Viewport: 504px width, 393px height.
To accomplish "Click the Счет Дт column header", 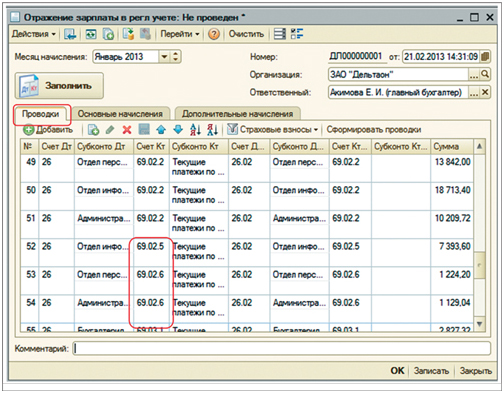I will click(56, 146).
